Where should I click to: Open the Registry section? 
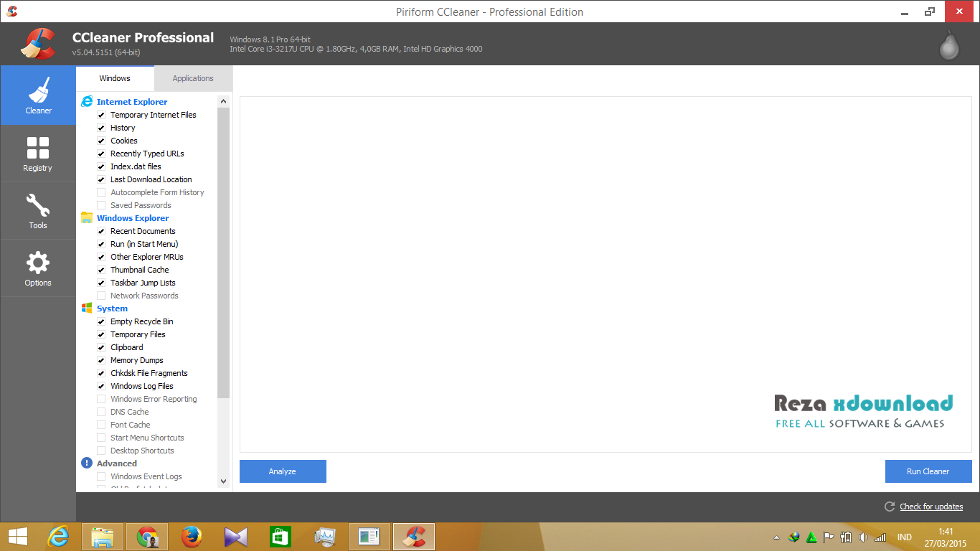pos(38,154)
